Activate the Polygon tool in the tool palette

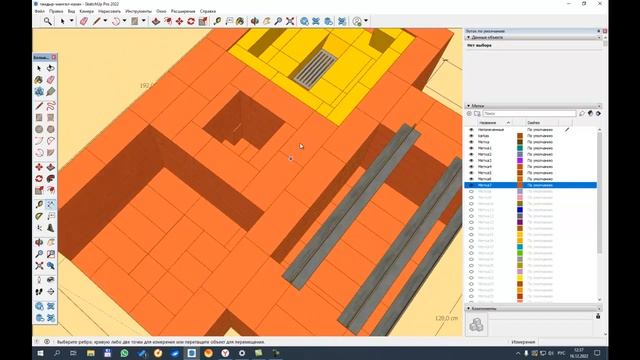click(50, 129)
